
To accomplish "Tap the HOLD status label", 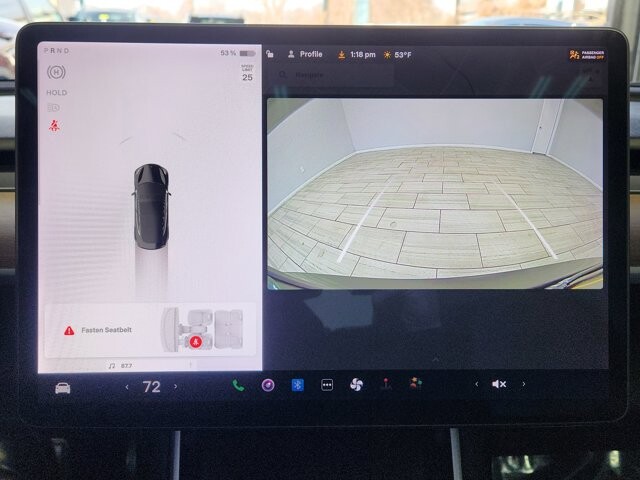I will 57,93.
